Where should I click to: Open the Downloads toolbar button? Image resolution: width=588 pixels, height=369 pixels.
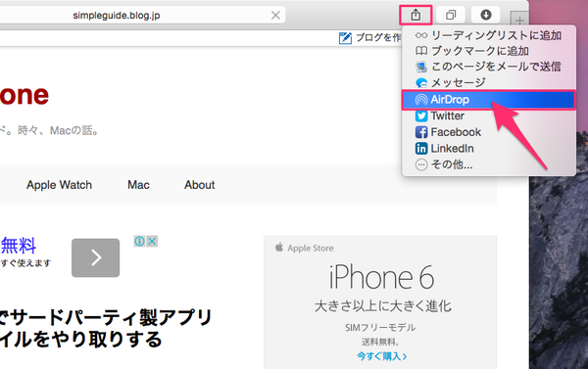point(486,15)
